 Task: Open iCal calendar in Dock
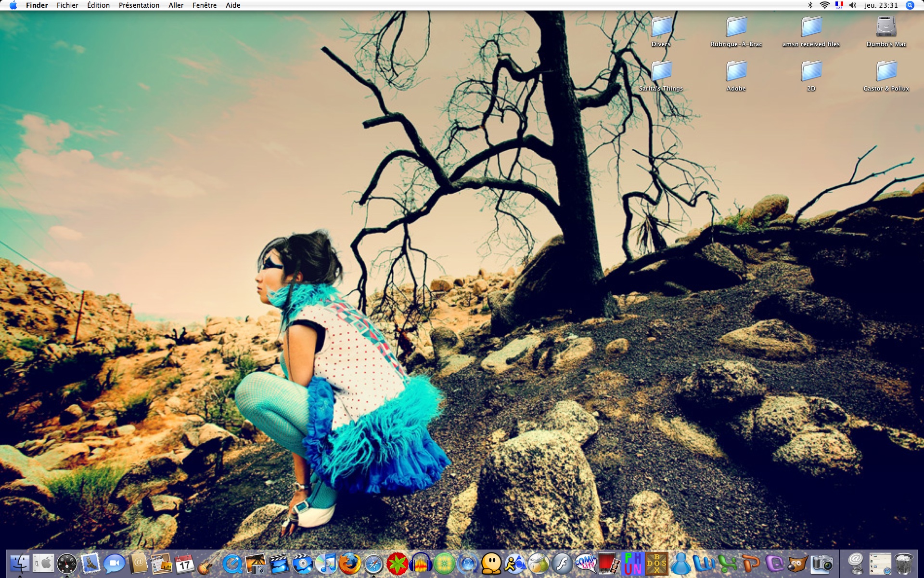[x=185, y=563]
